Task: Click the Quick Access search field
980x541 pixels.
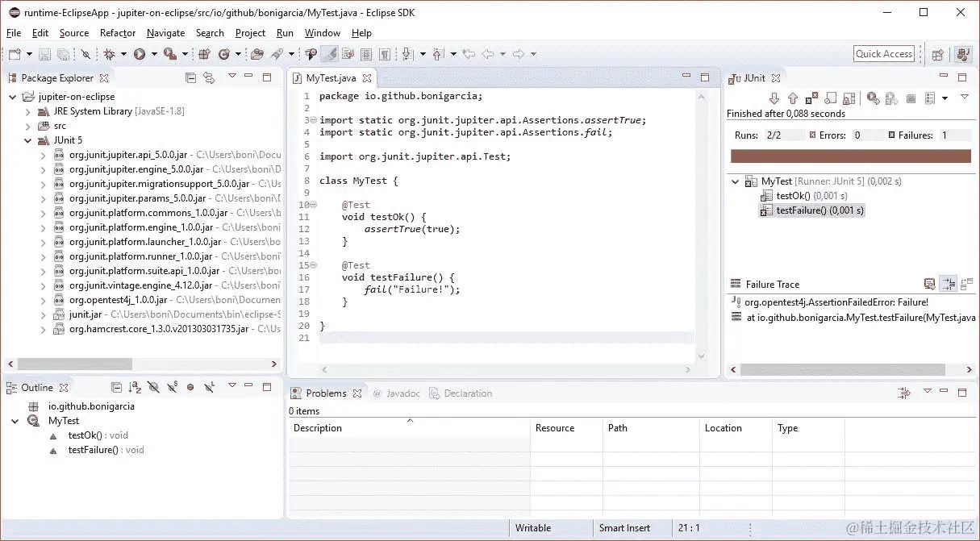Action: (x=884, y=54)
